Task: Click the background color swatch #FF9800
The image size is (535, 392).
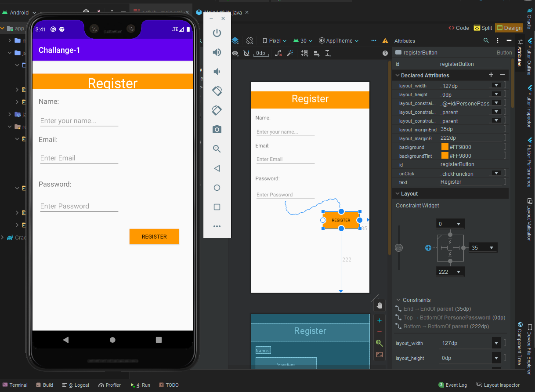Action: tap(445, 147)
